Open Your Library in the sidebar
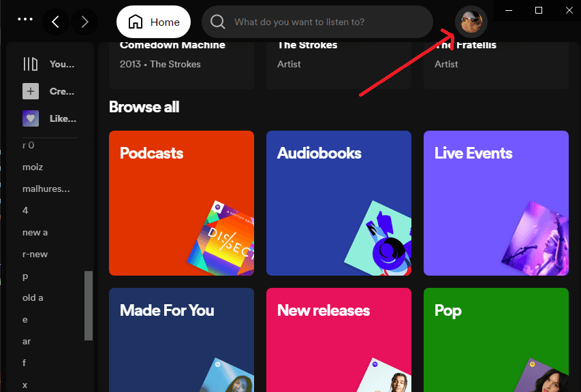Image resolution: width=581 pixels, height=392 pixels. (x=49, y=64)
